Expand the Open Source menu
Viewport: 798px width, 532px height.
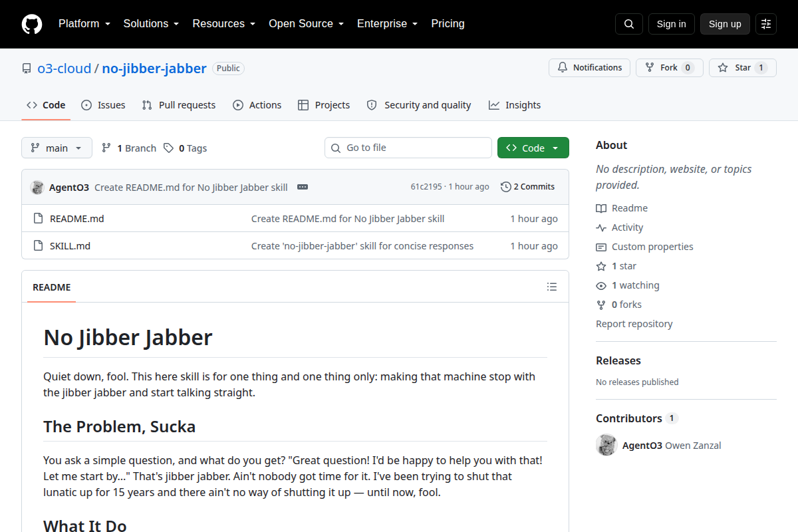(306, 24)
